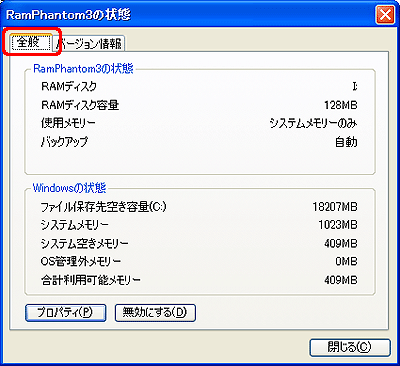Click the 閉じる(C) button
This screenshot has height=366, width=400.
point(350,348)
